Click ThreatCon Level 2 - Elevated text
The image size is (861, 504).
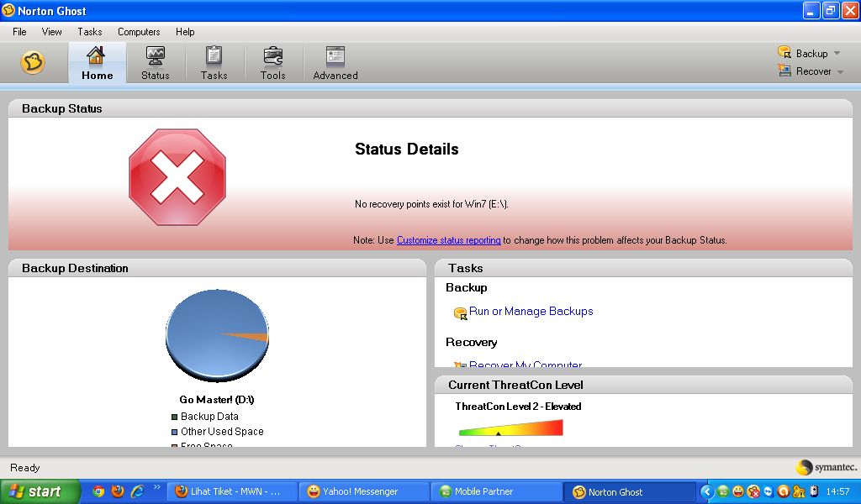pos(518,407)
